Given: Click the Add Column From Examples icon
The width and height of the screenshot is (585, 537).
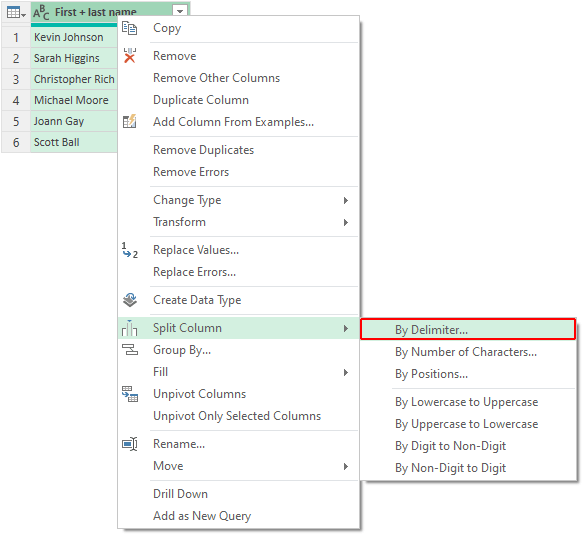Looking at the screenshot, I should (129, 122).
